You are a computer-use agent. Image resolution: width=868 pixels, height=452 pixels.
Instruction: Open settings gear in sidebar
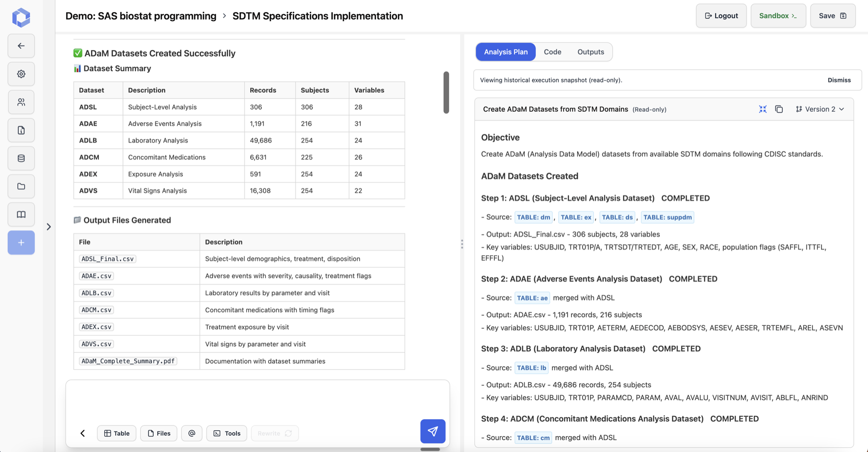click(x=21, y=74)
